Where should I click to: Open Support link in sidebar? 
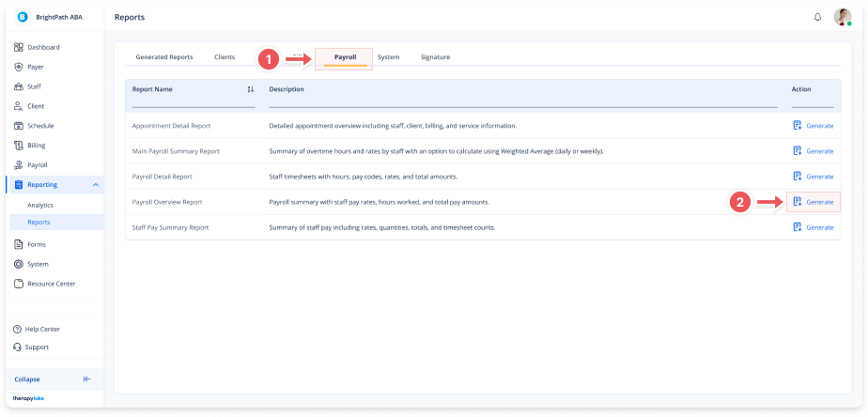point(37,347)
